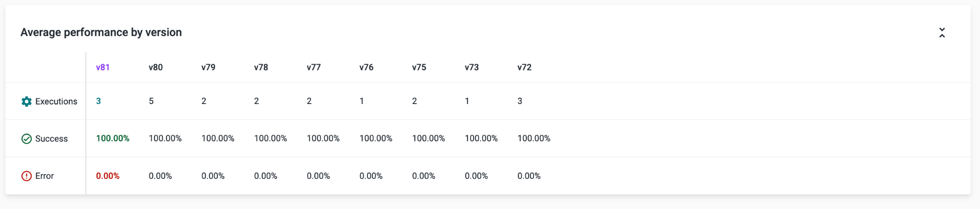Click the v81 green success percentage
Viewport: 980px width, 209px height.
click(x=112, y=139)
